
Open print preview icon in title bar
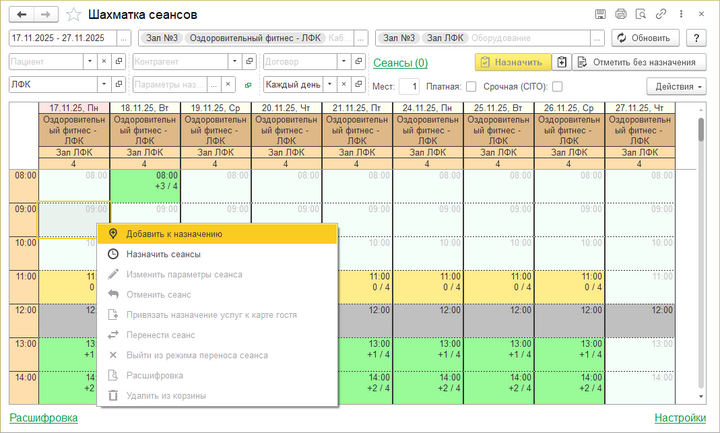click(641, 14)
